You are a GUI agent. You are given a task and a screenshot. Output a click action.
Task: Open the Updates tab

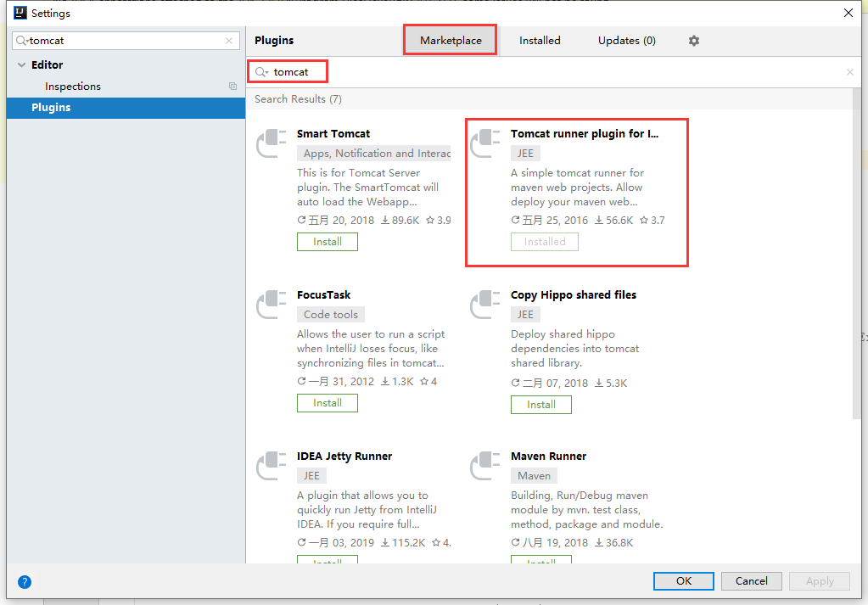click(x=626, y=40)
